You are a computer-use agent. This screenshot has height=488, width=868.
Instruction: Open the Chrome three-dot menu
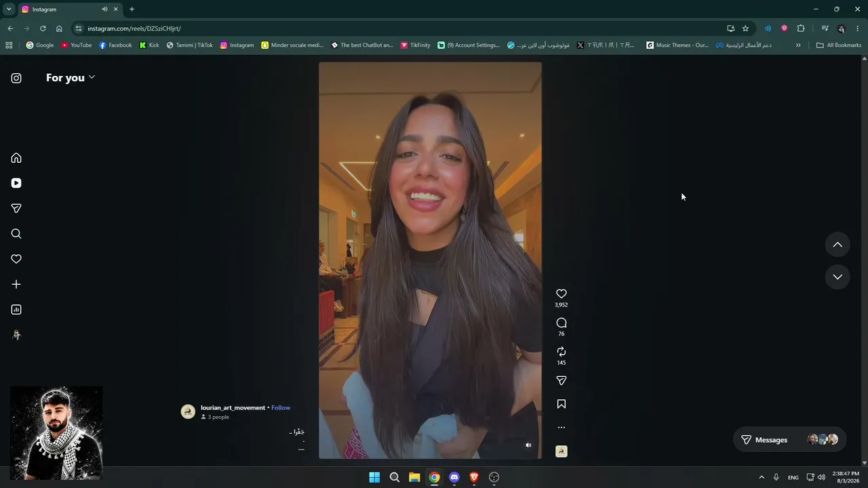click(858, 28)
